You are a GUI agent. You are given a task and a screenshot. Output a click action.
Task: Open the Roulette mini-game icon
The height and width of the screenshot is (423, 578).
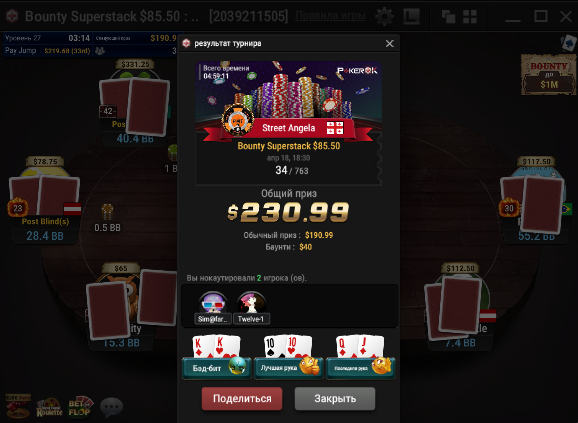click(x=49, y=407)
